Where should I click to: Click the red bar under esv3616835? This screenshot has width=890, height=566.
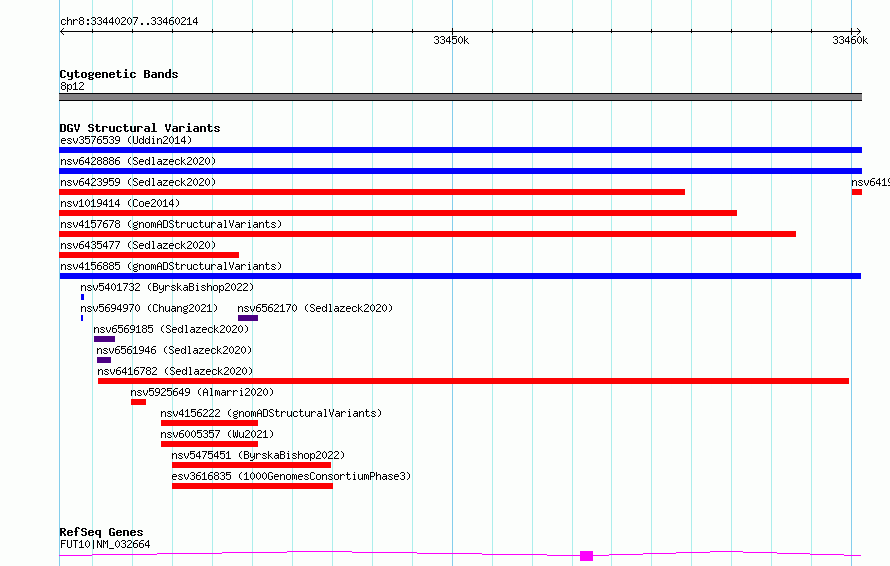(253, 486)
